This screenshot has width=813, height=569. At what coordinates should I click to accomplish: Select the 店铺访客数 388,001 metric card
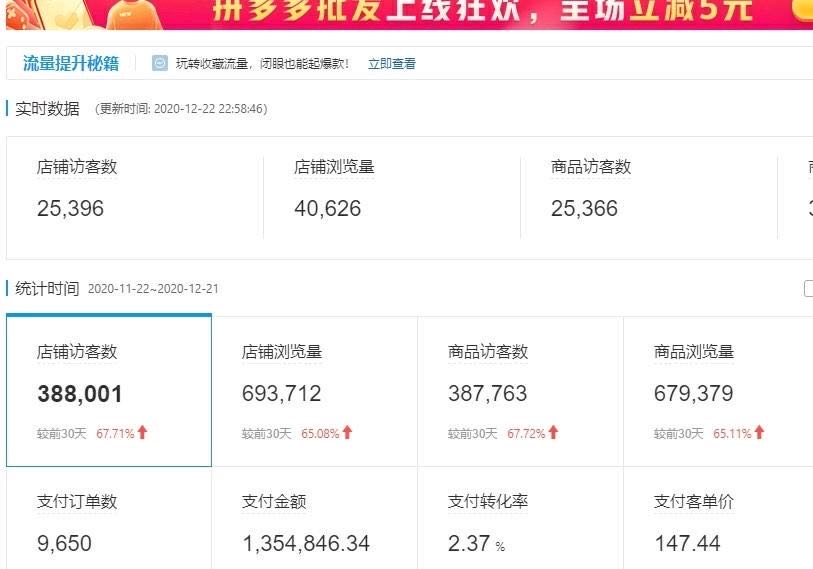(109, 391)
